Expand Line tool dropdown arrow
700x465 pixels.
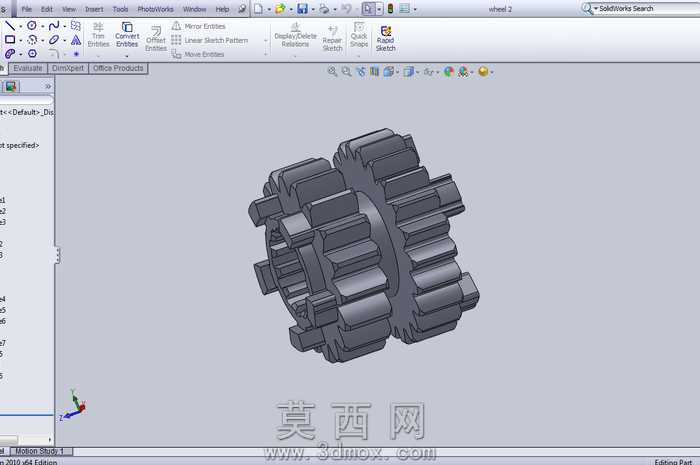[x=21, y=26]
